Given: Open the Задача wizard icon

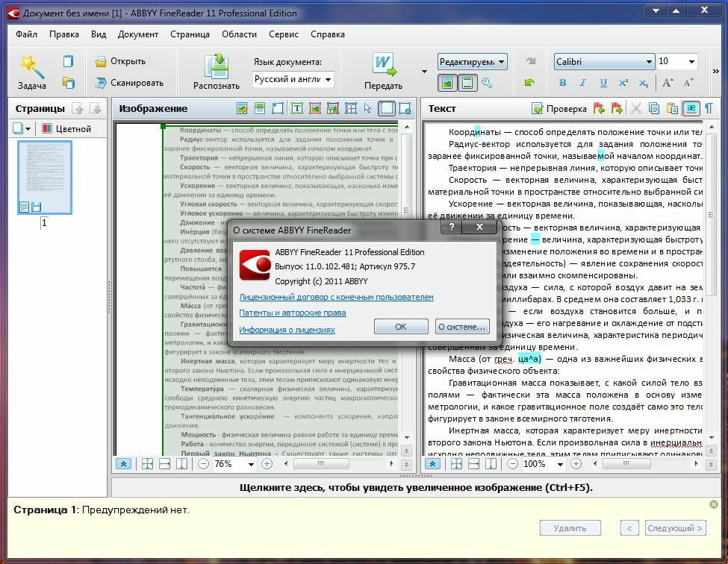Looking at the screenshot, I should [x=31, y=67].
